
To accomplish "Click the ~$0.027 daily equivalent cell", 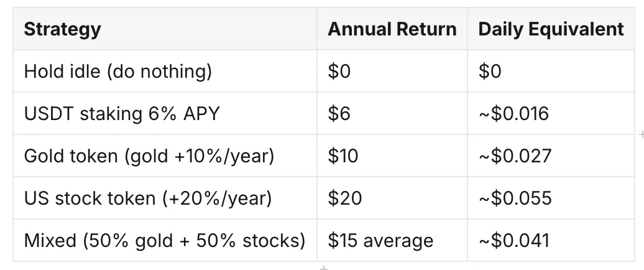I will click(x=551, y=156).
